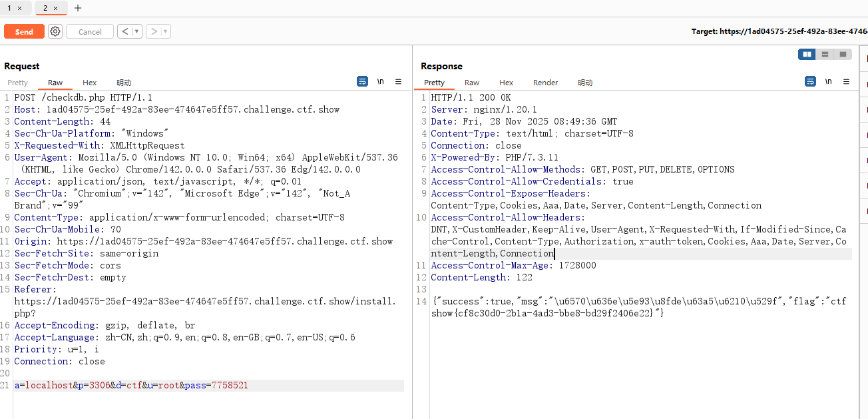Switch Response panel to Hex tab
Viewport: 868px width, 419px height.
[507, 83]
